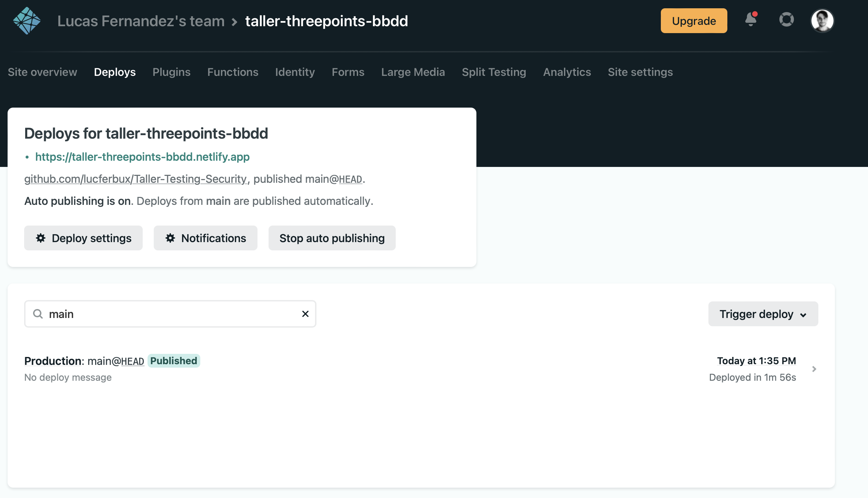868x498 pixels.
Task: Clear the search field with X icon
Action: [305, 314]
